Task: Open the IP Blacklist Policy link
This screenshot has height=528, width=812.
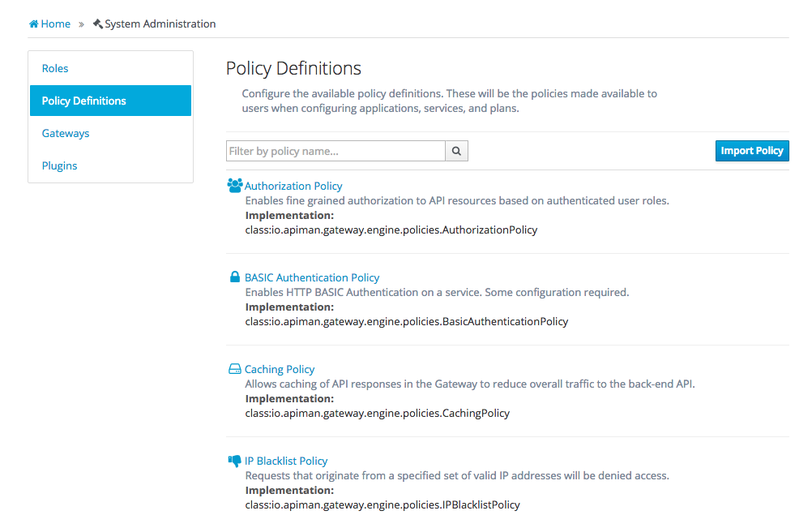Action: pos(286,461)
